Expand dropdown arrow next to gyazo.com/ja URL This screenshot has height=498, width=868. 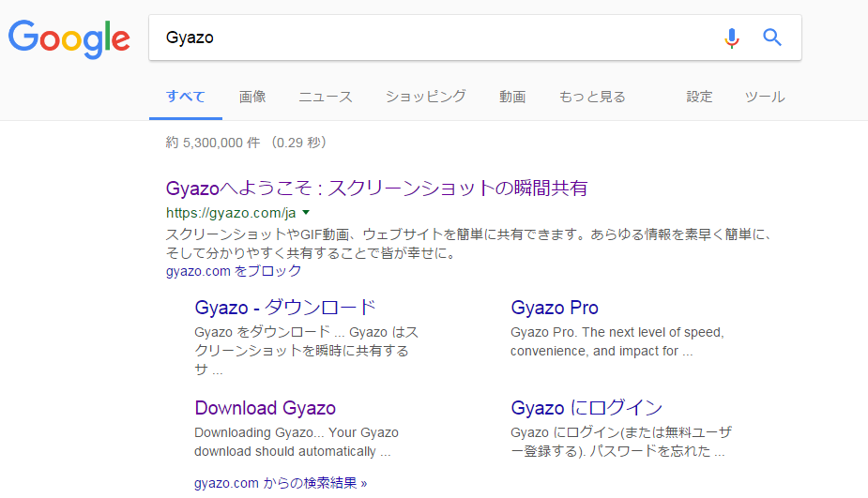(306, 213)
